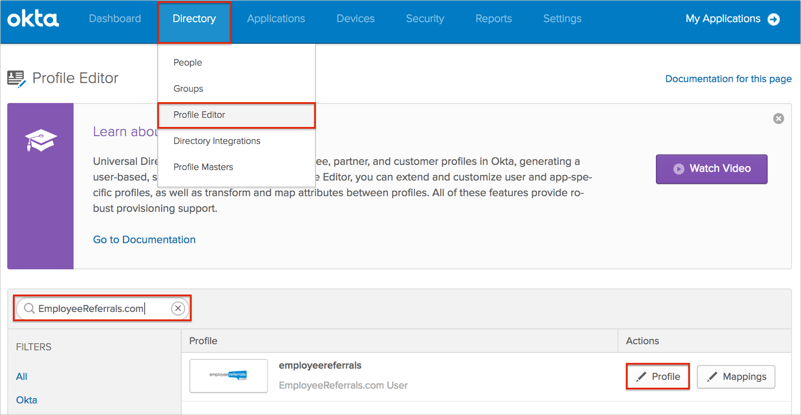
Task: Click the graduation cap icon
Action: [x=41, y=142]
